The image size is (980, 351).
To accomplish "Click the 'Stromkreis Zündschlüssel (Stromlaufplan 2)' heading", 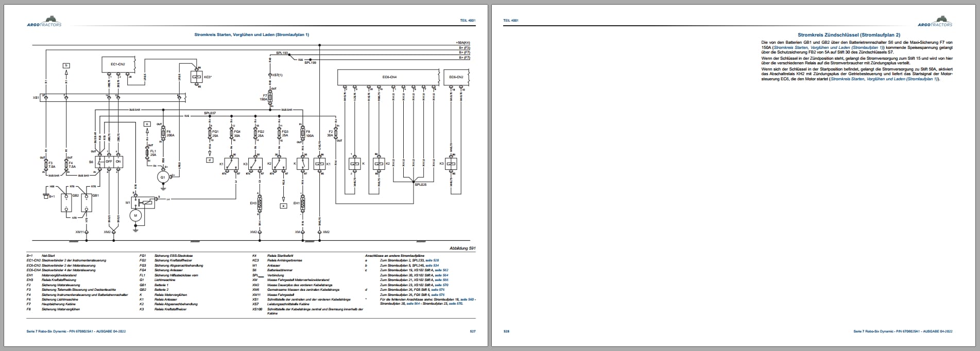I will pyautogui.click(x=849, y=34).
